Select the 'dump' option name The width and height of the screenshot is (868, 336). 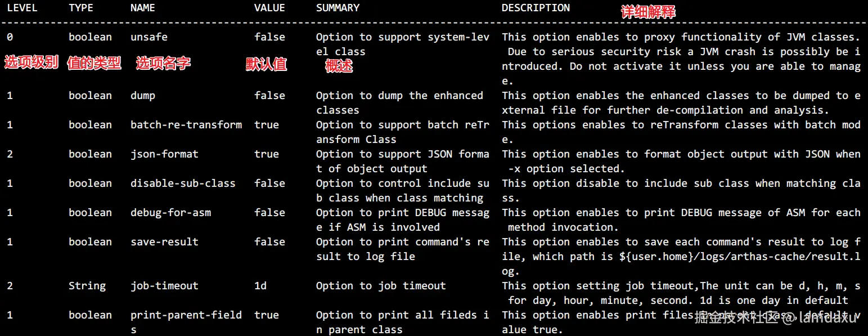coord(143,96)
